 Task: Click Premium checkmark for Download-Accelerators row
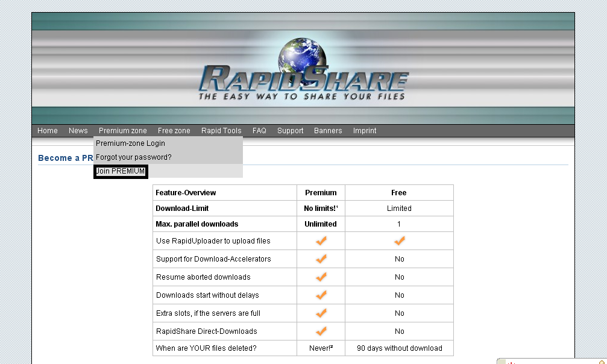click(x=321, y=259)
